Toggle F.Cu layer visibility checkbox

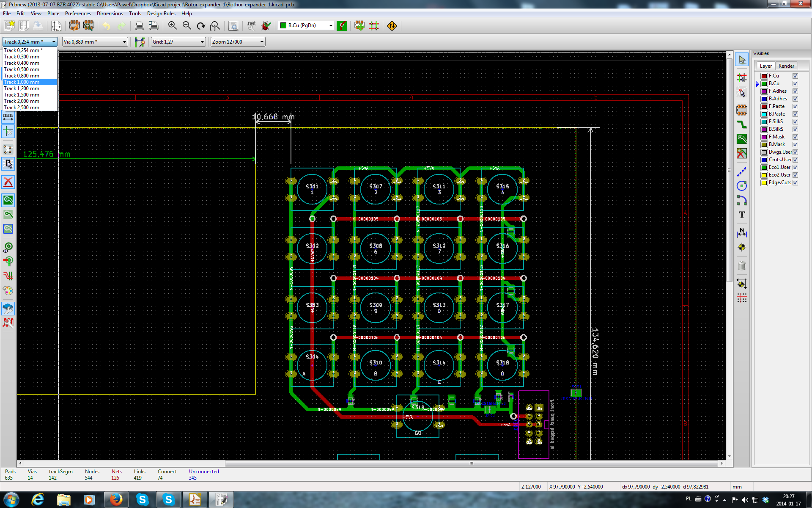(x=795, y=76)
